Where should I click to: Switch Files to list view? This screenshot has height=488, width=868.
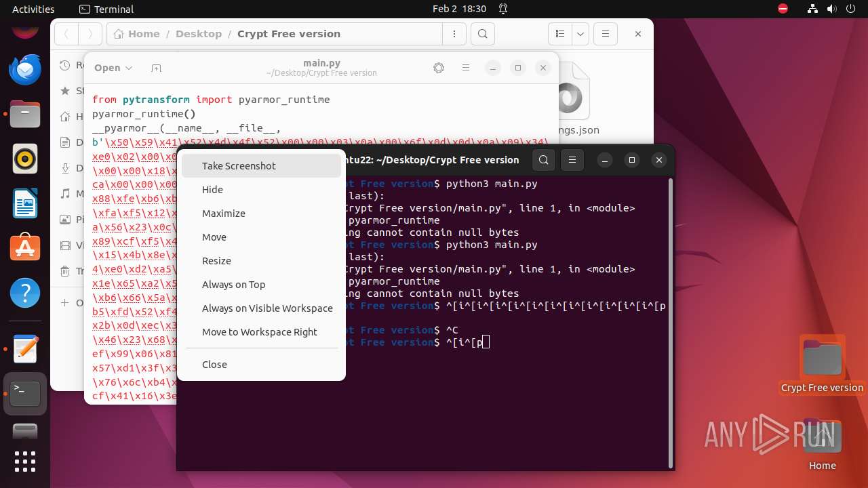(x=559, y=34)
